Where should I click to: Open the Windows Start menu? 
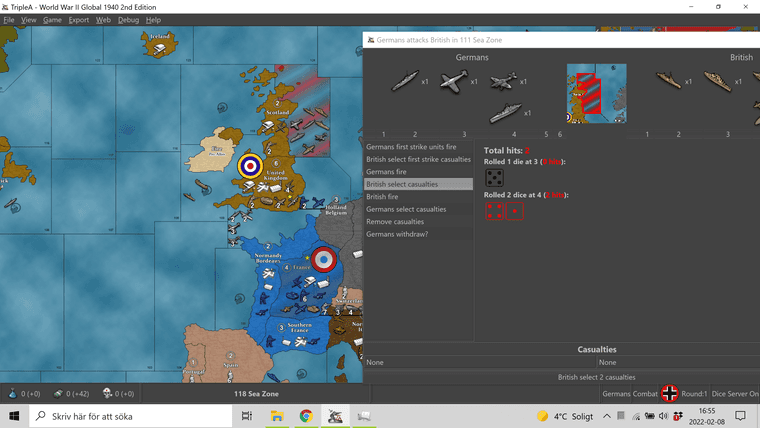(x=14, y=416)
